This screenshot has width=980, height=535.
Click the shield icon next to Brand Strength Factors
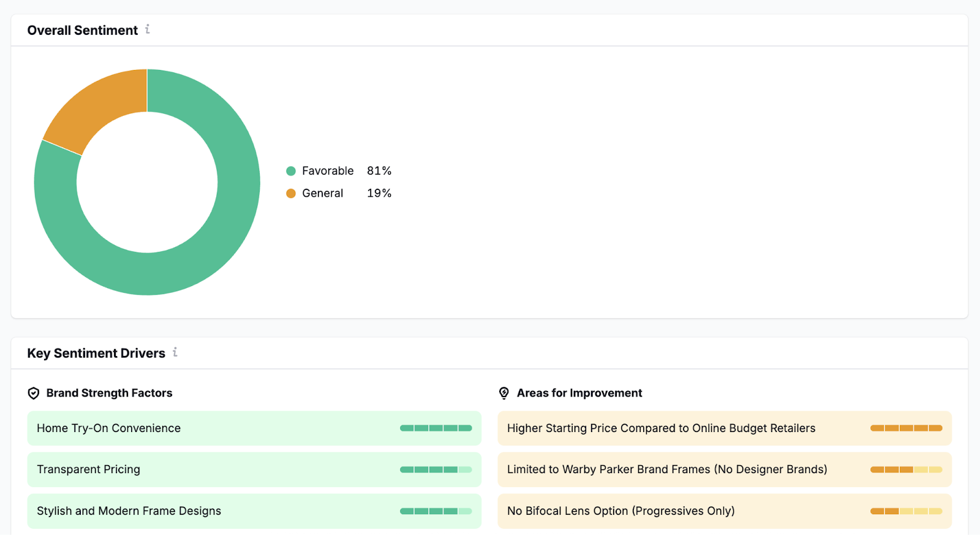pyautogui.click(x=34, y=393)
